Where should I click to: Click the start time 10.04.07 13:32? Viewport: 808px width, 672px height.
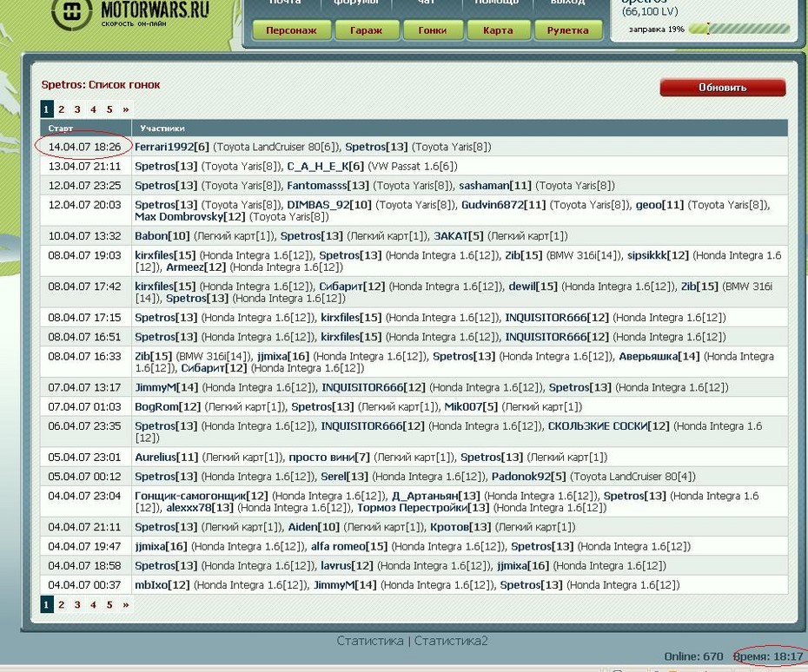(x=84, y=236)
